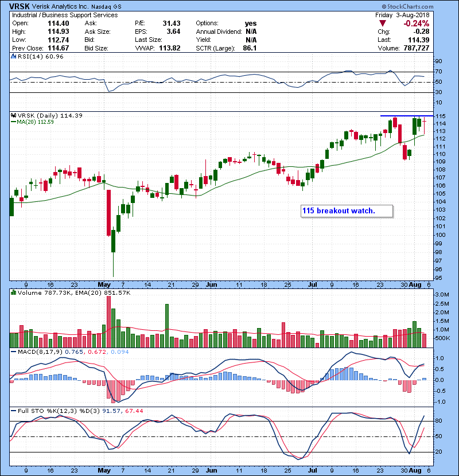Select the VRSK ticker symbol in the header

20,6
